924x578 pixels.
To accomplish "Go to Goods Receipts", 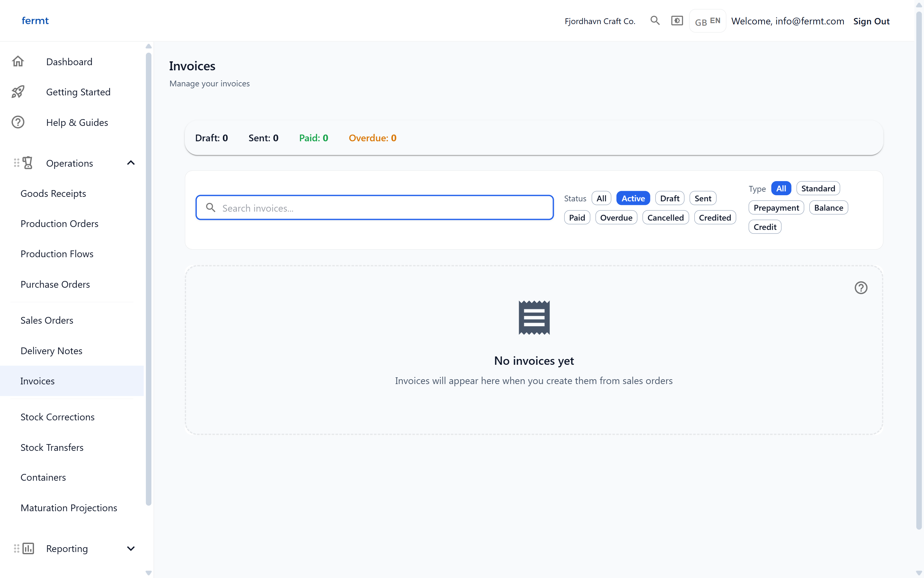I will pos(72,193).
